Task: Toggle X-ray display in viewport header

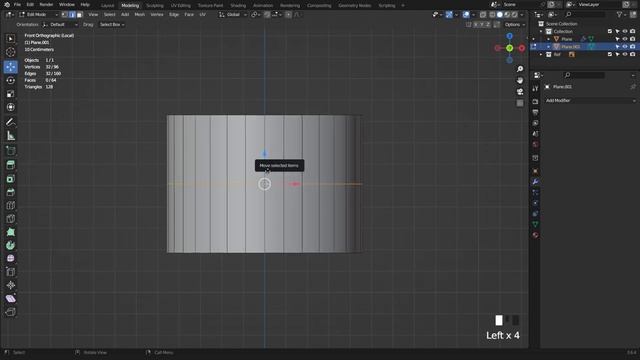Action: click(483, 15)
